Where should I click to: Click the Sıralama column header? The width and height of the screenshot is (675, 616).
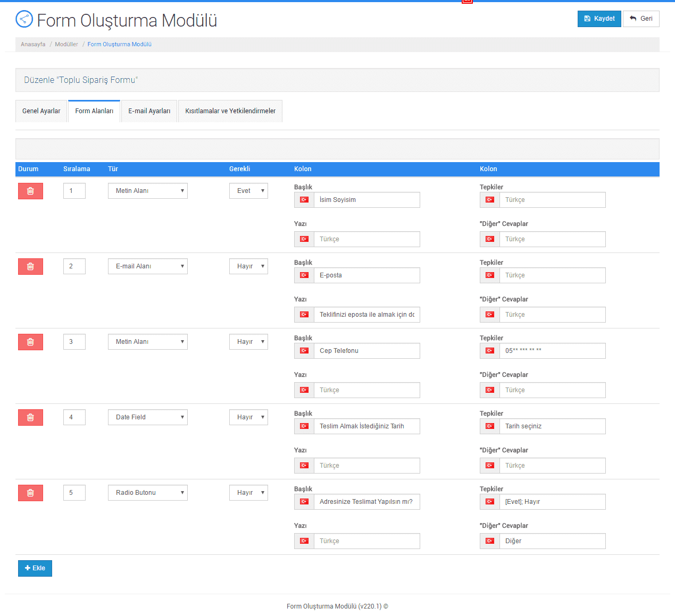(x=77, y=169)
